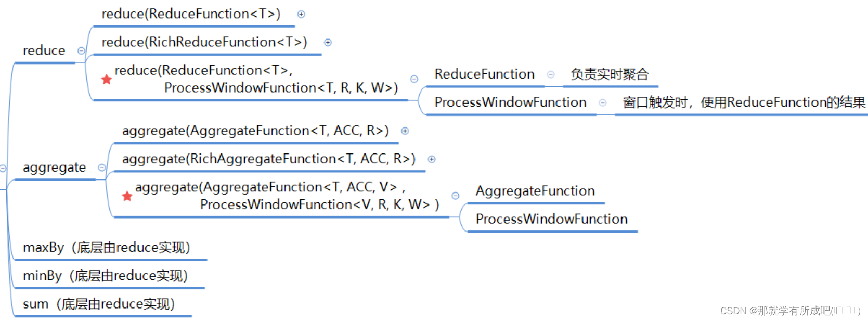
Task: Collapse the aggregate branch
Action: (x=102, y=168)
